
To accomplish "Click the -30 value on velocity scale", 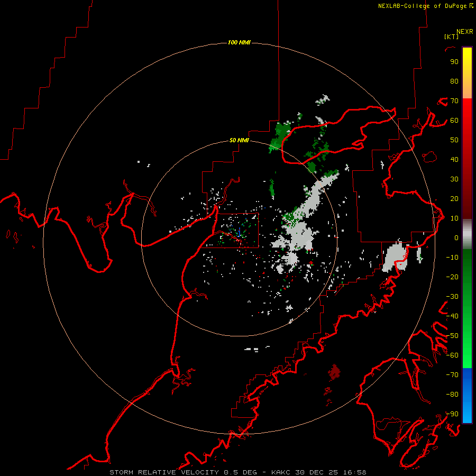I will (452, 297).
